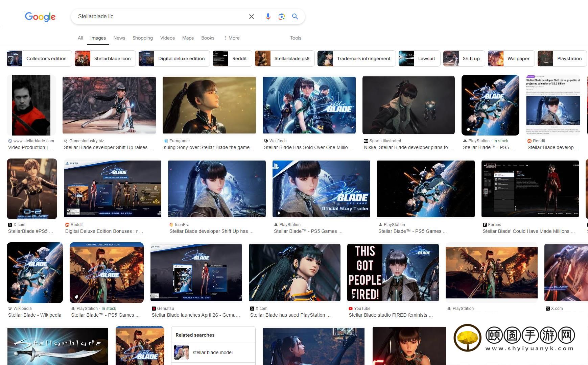Open Google Lens image search icon
This screenshot has width=588, height=365.
pos(281,17)
